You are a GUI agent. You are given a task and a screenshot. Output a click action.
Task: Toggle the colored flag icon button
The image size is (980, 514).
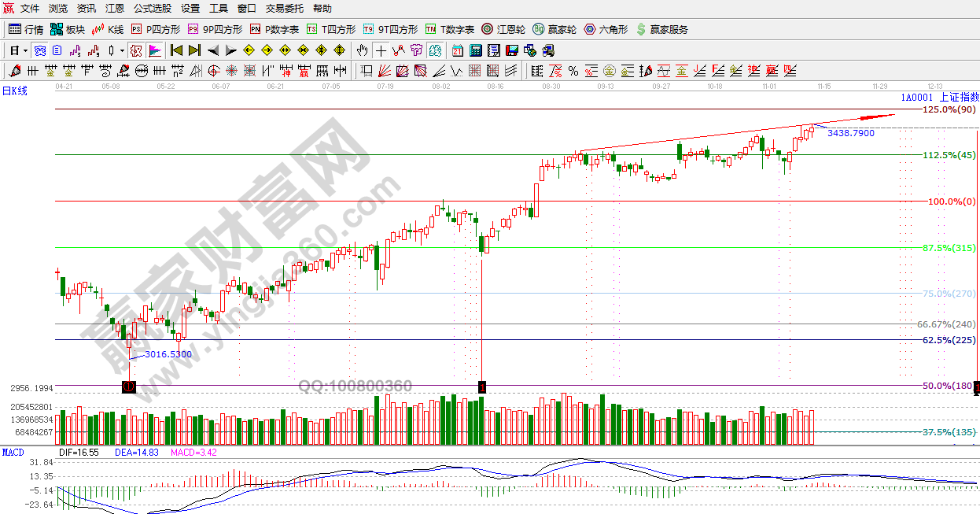pyautogui.click(x=154, y=50)
